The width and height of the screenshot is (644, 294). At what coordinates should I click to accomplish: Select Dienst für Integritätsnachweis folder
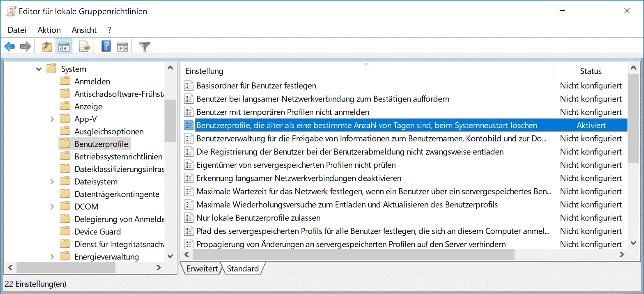pyautogui.click(x=119, y=244)
